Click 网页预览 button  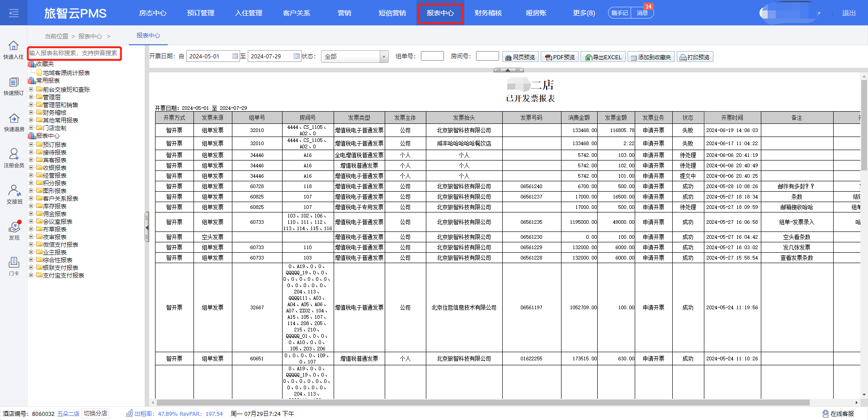520,57
